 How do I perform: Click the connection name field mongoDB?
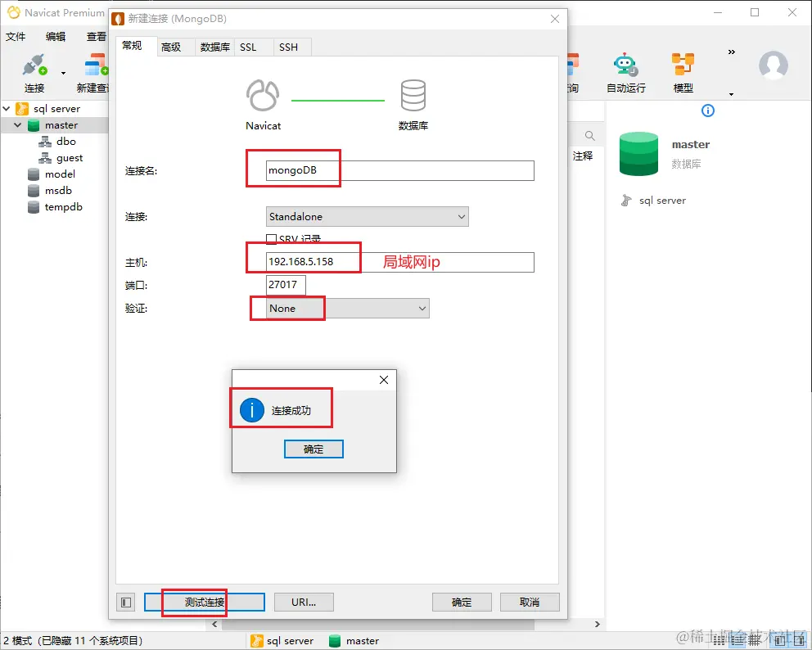(399, 170)
